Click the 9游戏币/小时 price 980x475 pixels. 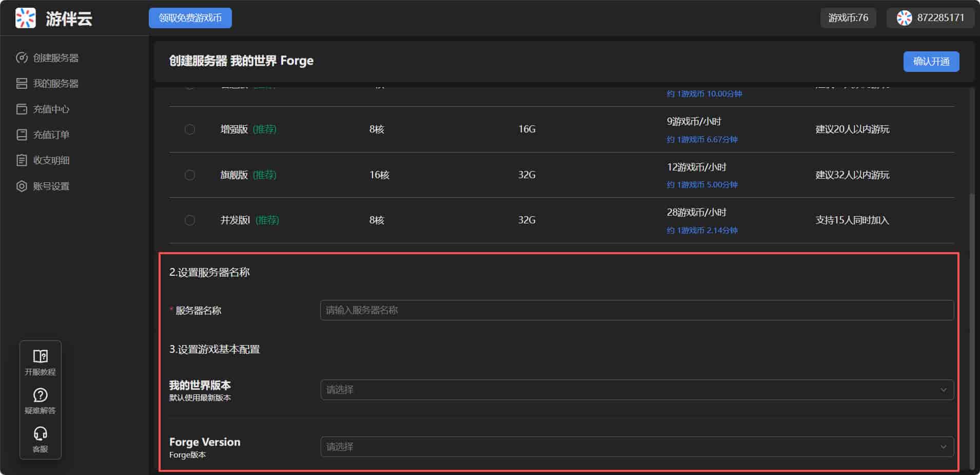click(x=694, y=122)
